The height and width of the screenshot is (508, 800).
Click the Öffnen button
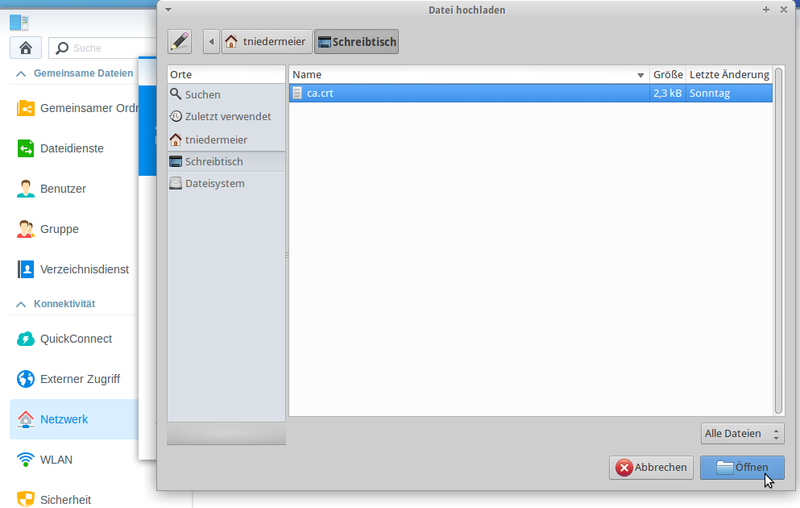tap(742, 467)
